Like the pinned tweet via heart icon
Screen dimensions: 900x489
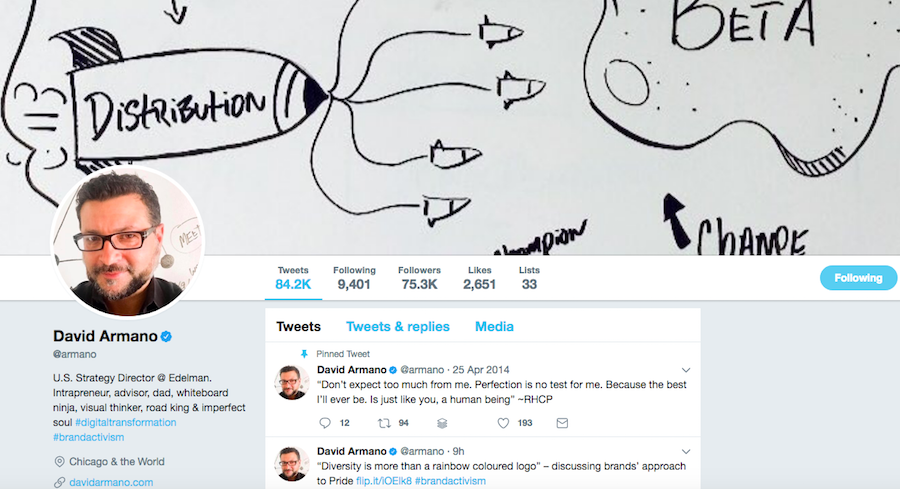pyautogui.click(x=503, y=423)
